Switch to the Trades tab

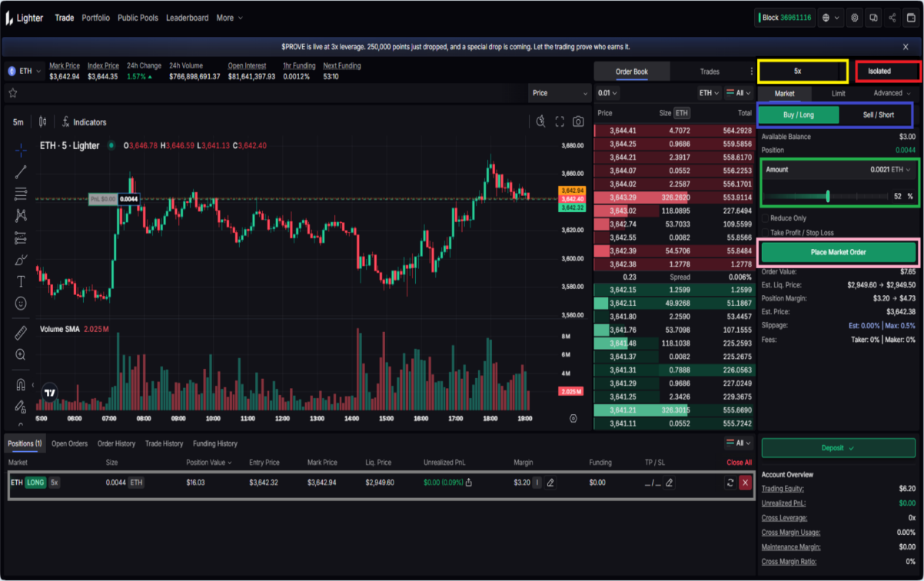[x=710, y=71]
